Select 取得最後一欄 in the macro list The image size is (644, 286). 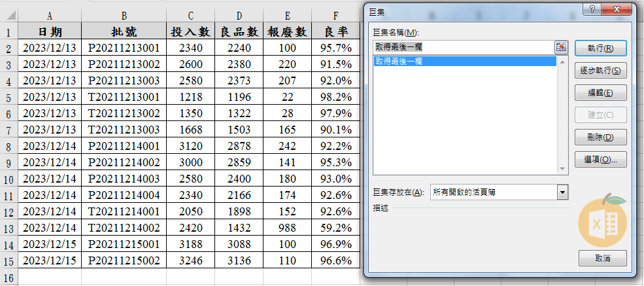(x=465, y=61)
